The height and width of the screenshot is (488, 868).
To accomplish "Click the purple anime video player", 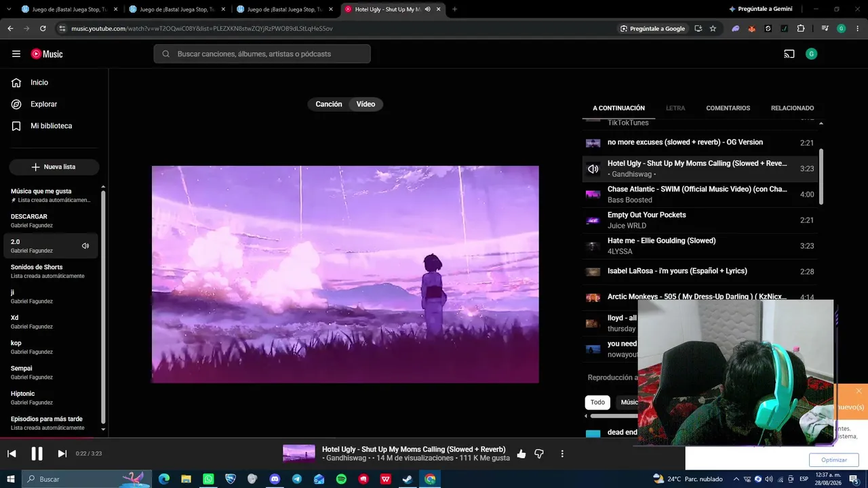I will click(x=345, y=274).
